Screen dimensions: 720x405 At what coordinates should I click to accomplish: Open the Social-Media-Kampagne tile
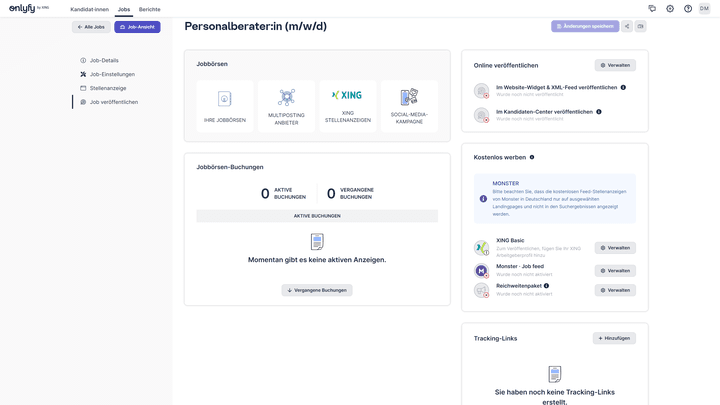[x=409, y=106]
